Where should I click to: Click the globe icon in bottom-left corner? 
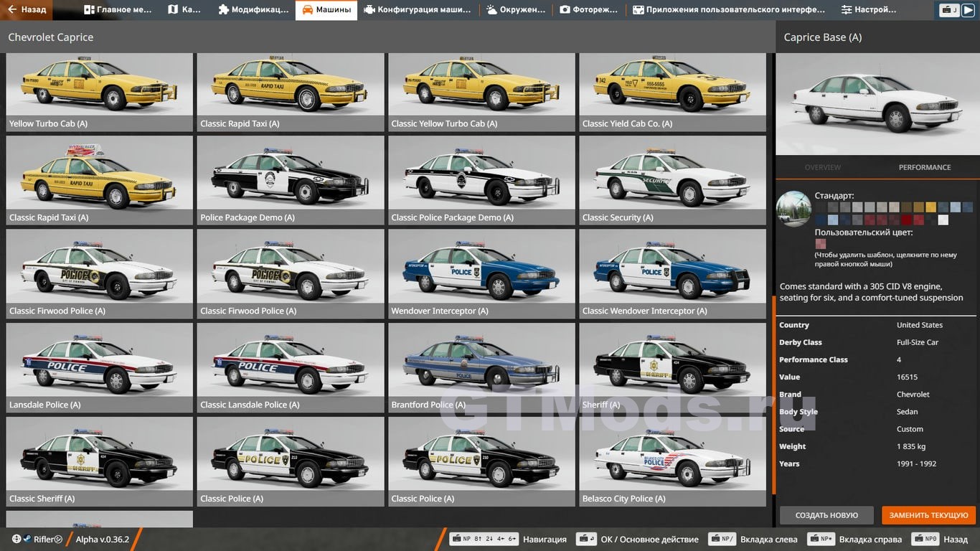point(17,540)
